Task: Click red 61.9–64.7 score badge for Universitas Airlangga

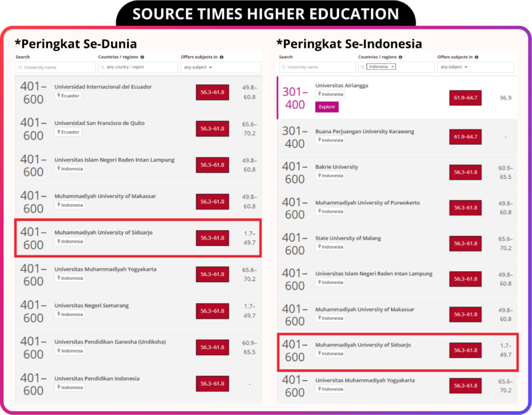Action: point(465,98)
